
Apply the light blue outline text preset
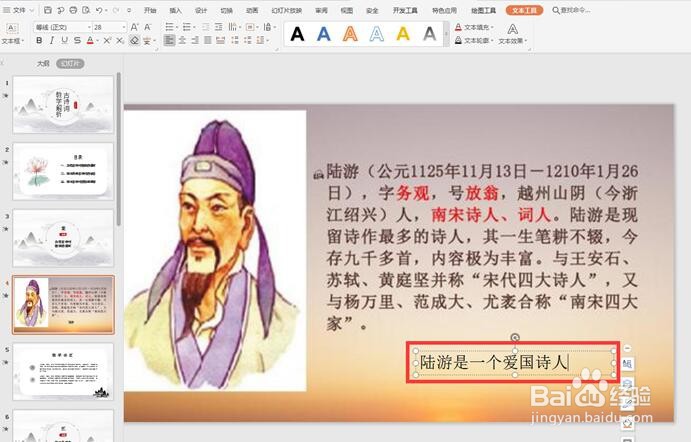tap(376, 34)
